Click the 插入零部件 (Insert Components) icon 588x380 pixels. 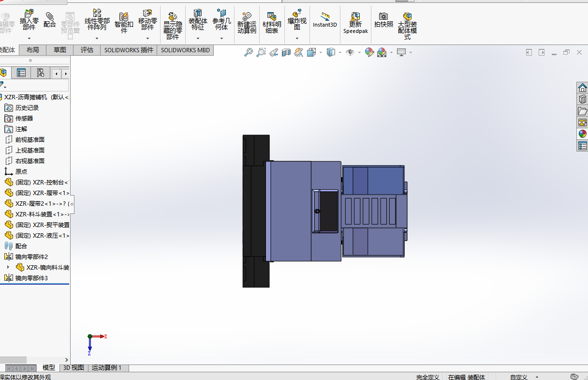coord(29,13)
